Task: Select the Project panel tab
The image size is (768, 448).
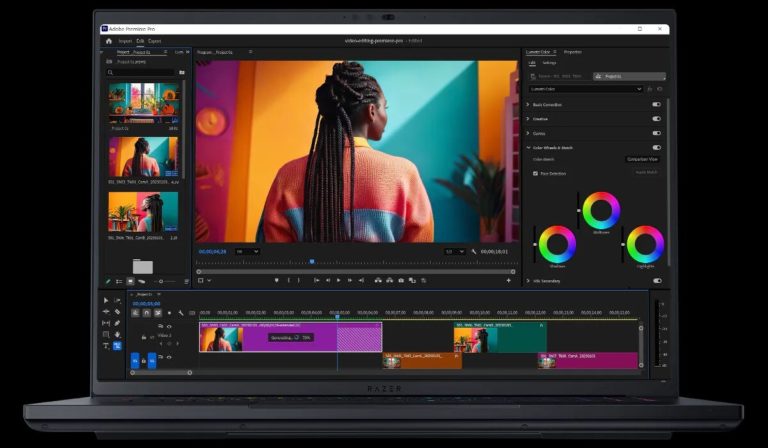Action: (x=134, y=52)
